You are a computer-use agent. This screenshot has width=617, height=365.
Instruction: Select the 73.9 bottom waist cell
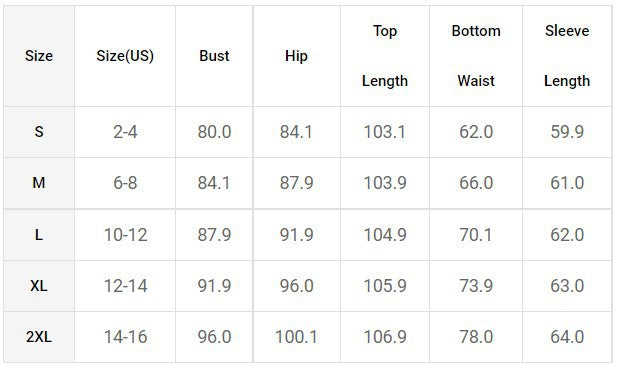(476, 286)
